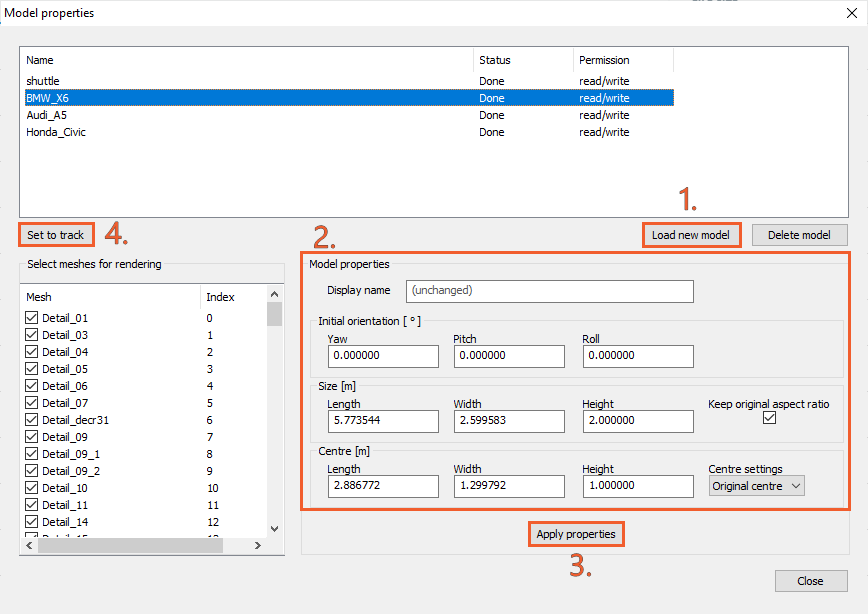Toggle the Detail_09_1 mesh checkbox
Screen dimensions: 868x614
click(x=32, y=454)
